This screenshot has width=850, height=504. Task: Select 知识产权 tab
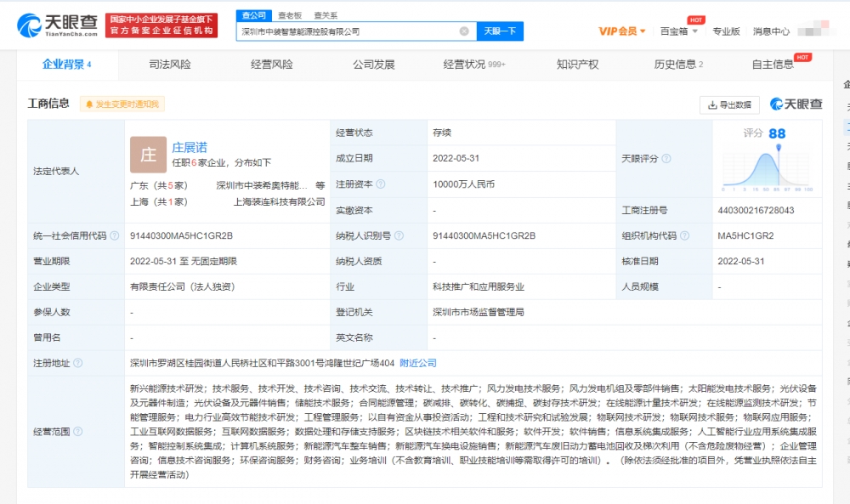(577, 65)
